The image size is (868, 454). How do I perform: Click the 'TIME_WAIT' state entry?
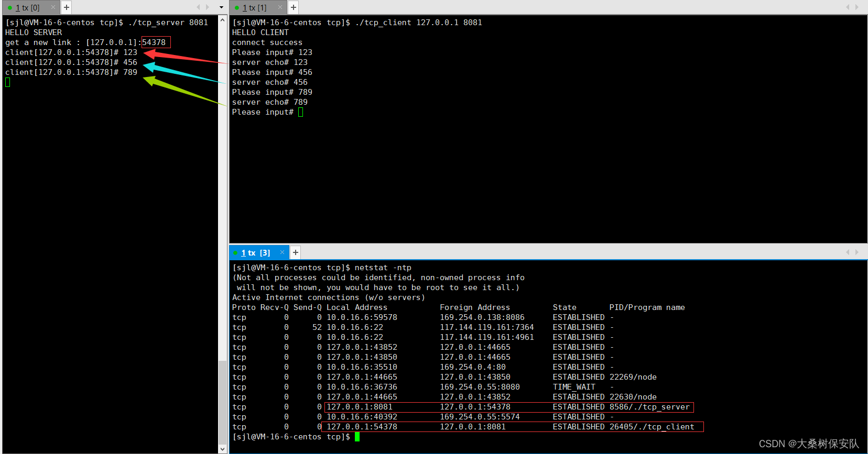click(574, 387)
